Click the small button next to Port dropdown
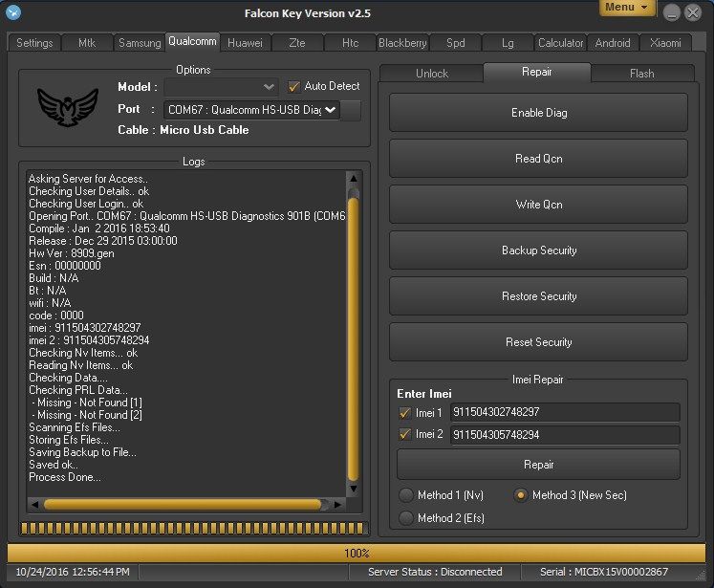The image size is (714, 588). point(351,110)
